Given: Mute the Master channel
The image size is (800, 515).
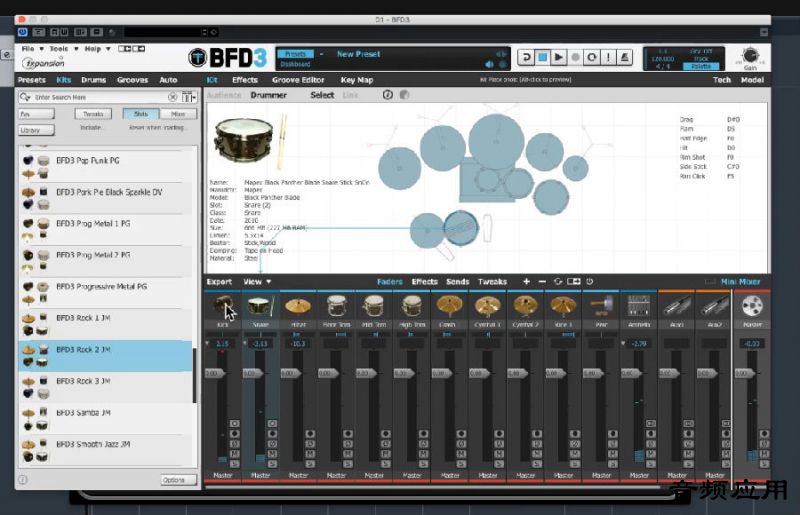Looking at the screenshot, I should click(764, 454).
